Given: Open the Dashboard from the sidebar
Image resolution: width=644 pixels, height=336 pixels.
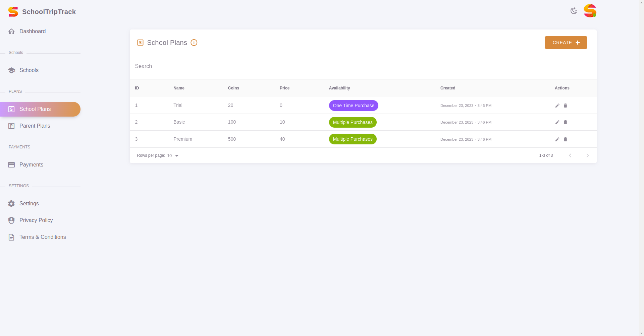Looking at the screenshot, I should pos(32,31).
